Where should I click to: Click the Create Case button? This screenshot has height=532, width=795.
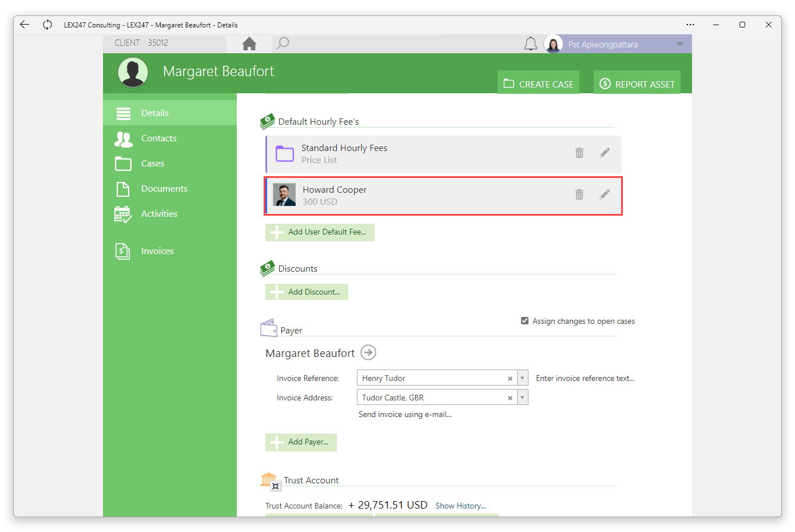[538, 84]
